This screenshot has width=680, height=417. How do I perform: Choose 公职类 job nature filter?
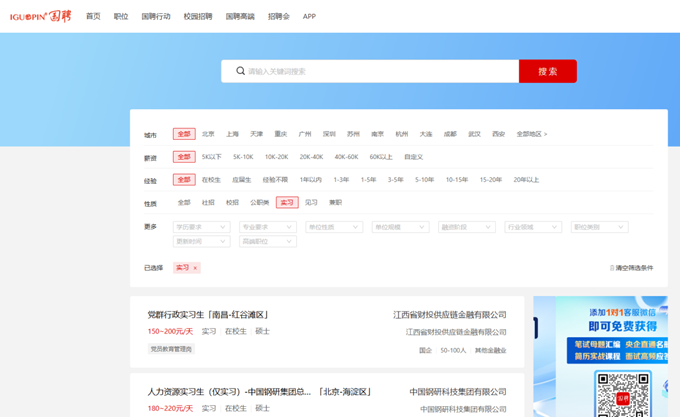point(260,202)
